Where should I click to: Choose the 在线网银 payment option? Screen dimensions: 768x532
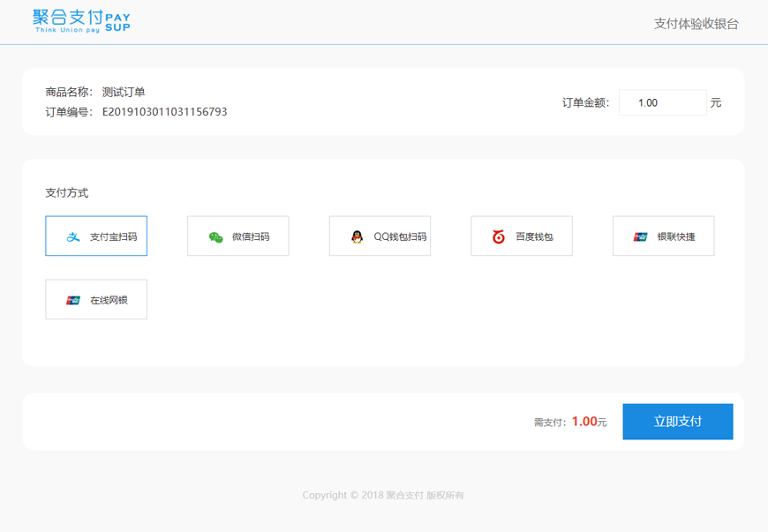pos(96,299)
